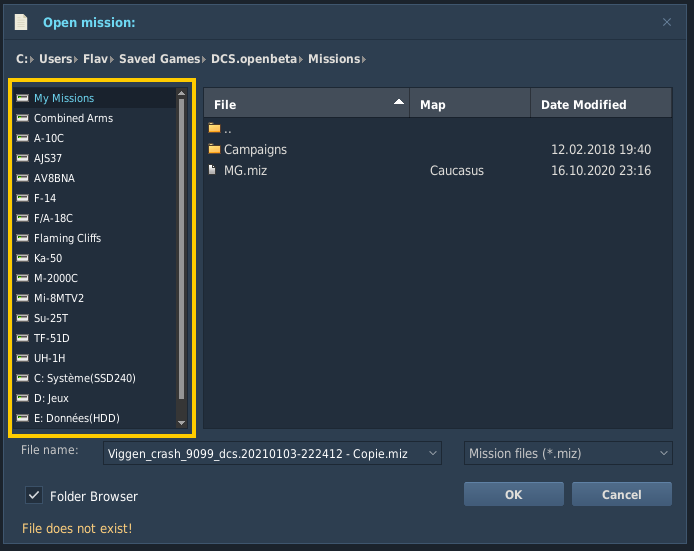Confirm with the OK button
Screen dimensions: 694x551
click(x=514, y=494)
